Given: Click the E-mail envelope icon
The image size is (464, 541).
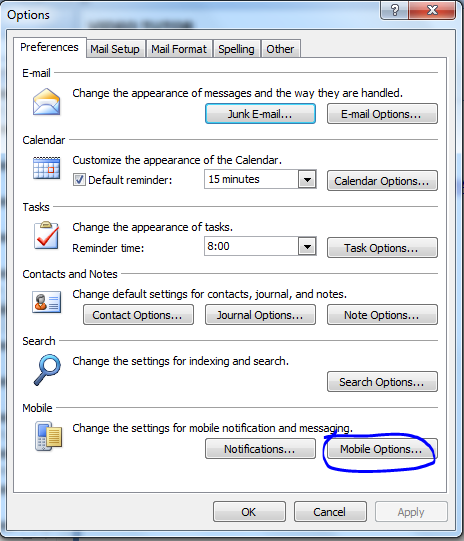Looking at the screenshot, I should 47,102.
